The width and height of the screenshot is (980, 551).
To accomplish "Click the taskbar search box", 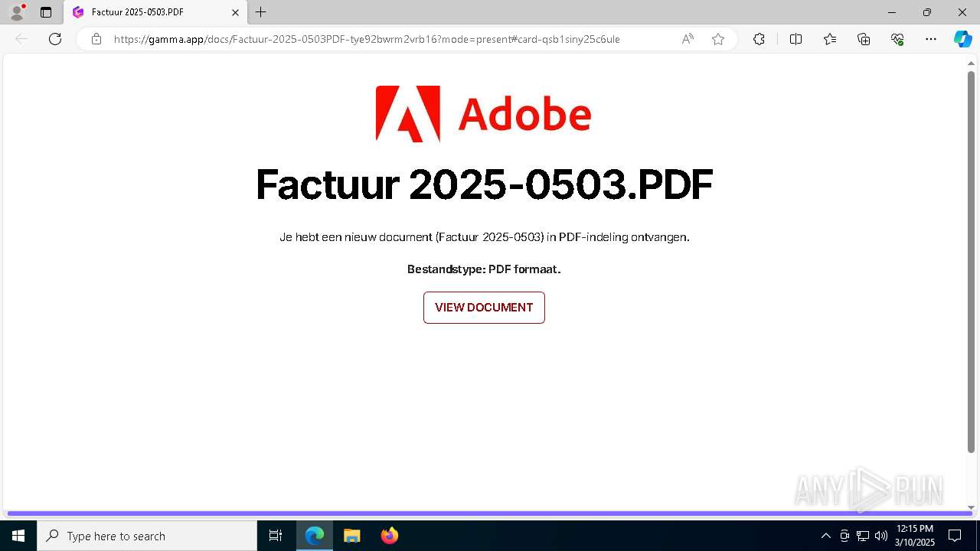I will click(147, 536).
